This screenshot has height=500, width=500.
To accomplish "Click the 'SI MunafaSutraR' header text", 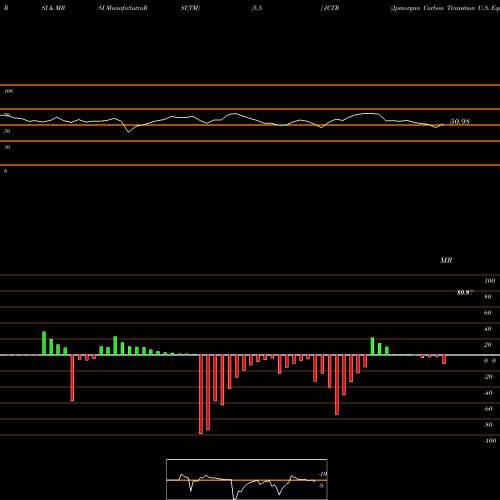I will (123, 8).
